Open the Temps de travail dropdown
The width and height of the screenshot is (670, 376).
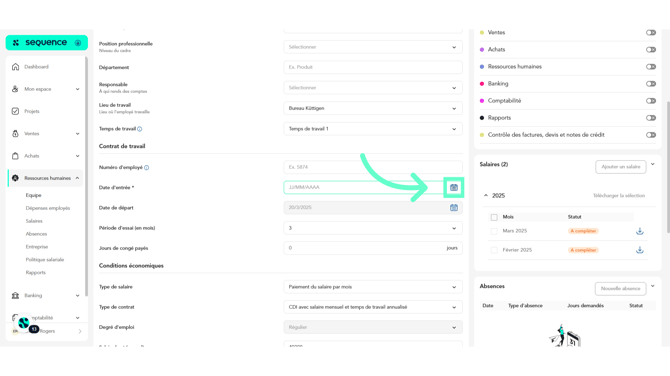tap(373, 129)
